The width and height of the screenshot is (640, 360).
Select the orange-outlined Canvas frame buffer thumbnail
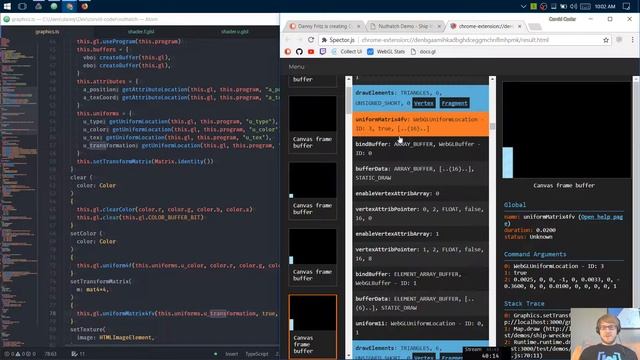(x=313, y=327)
